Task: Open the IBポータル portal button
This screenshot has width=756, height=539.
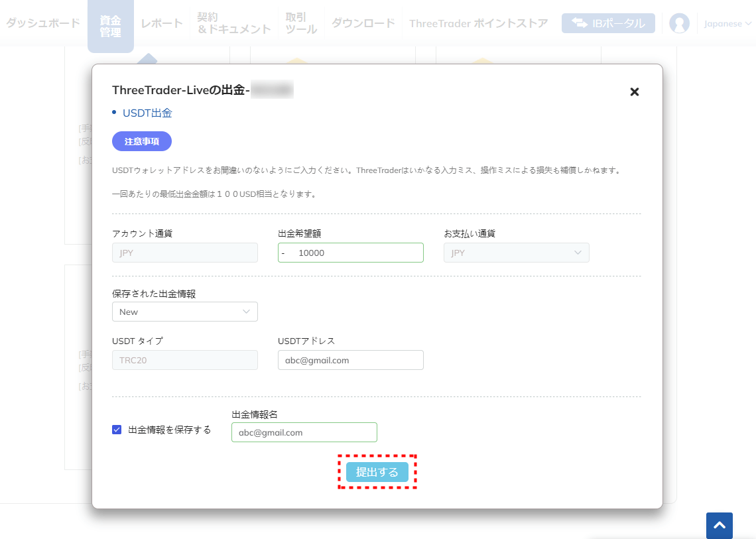Action: coord(609,23)
